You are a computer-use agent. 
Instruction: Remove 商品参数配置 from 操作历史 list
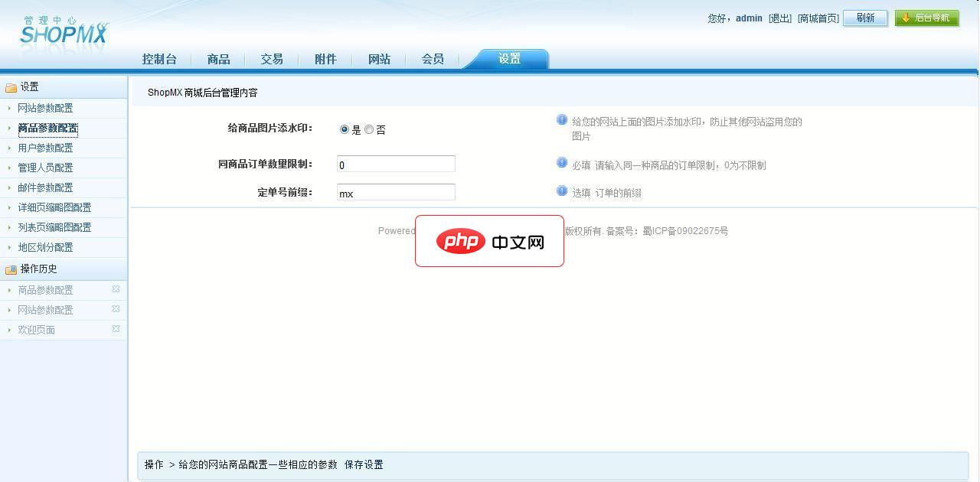coord(116,290)
